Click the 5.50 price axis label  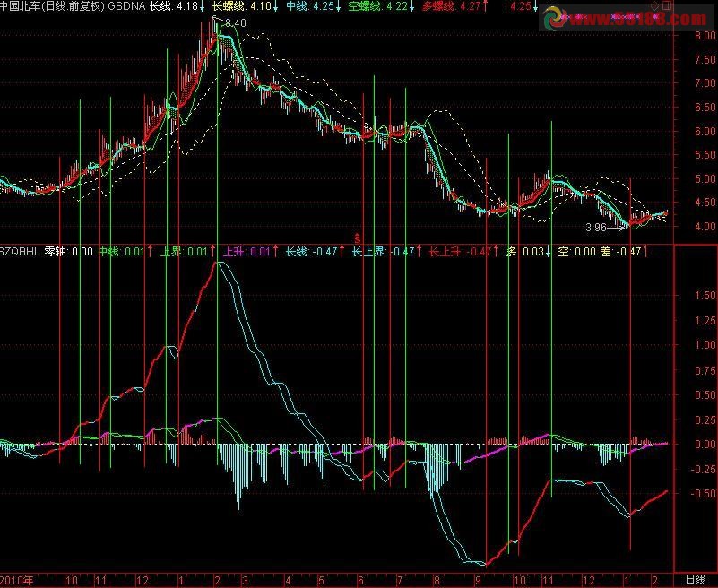(x=705, y=155)
